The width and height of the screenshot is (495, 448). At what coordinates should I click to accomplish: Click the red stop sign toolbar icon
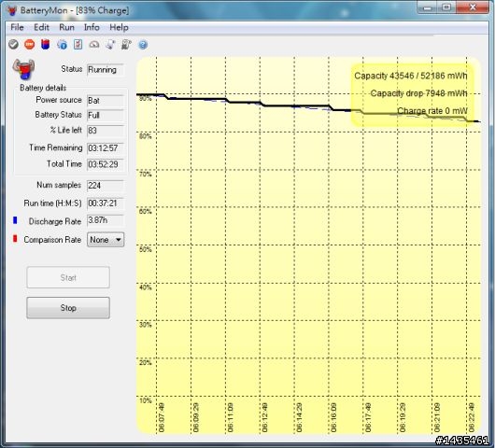tap(29, 45)
